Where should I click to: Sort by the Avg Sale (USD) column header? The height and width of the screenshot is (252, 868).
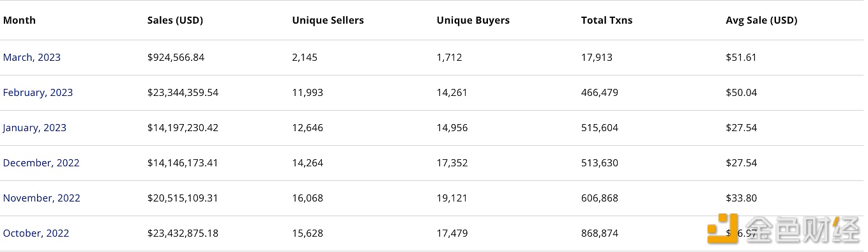762,20
